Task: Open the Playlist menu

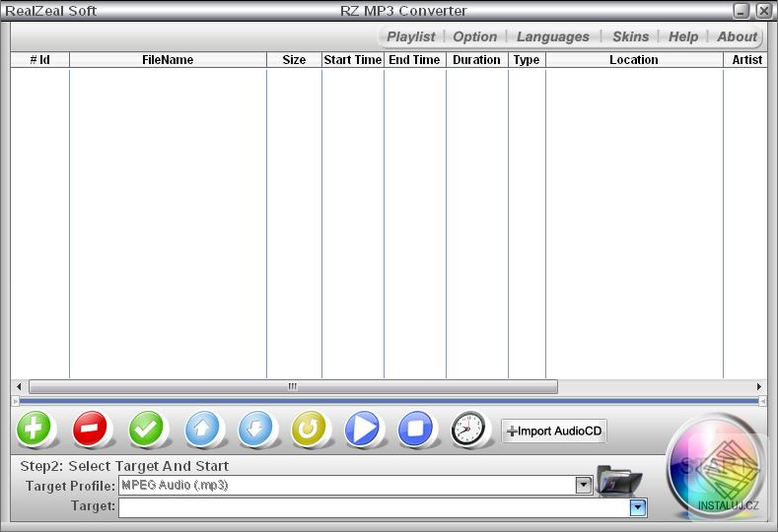Action: click(x=411, y=36)
